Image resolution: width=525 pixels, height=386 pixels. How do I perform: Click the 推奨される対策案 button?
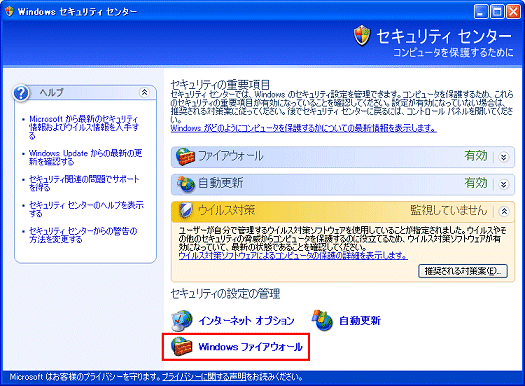tap(463, 271)
